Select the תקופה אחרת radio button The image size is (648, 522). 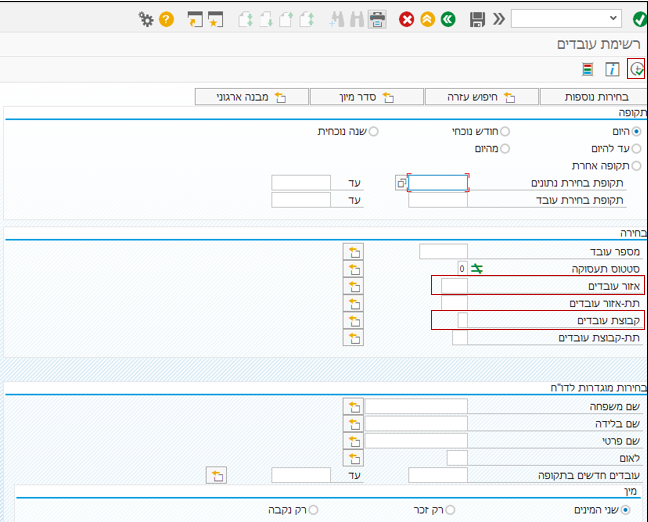[636, 166]
